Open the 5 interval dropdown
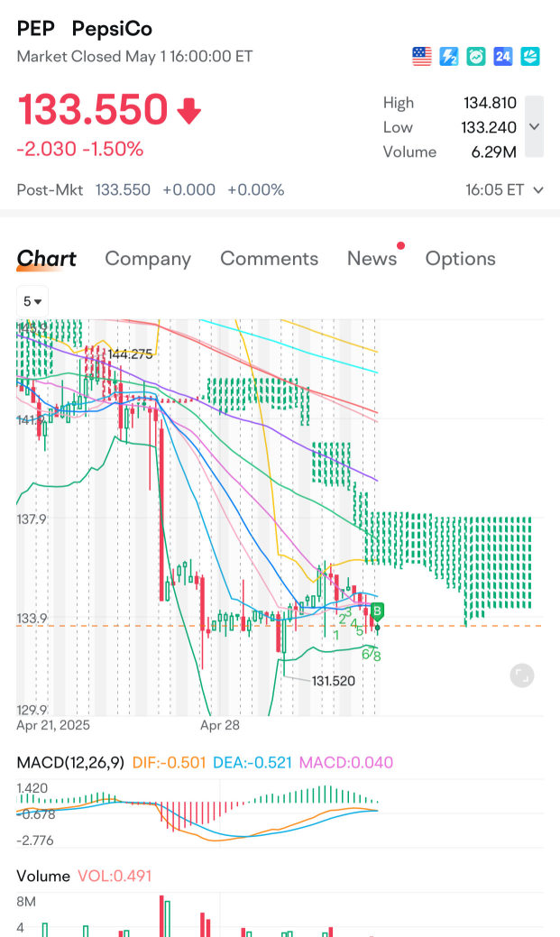This screenshot has height=937, width=560. (x=32, y=301)
